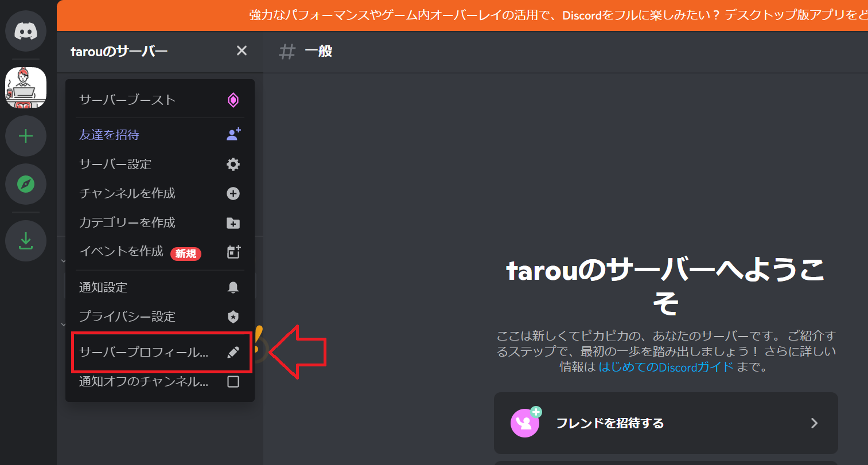Explore public servers compass icon
Screen dimensions: 868x465
26,184
